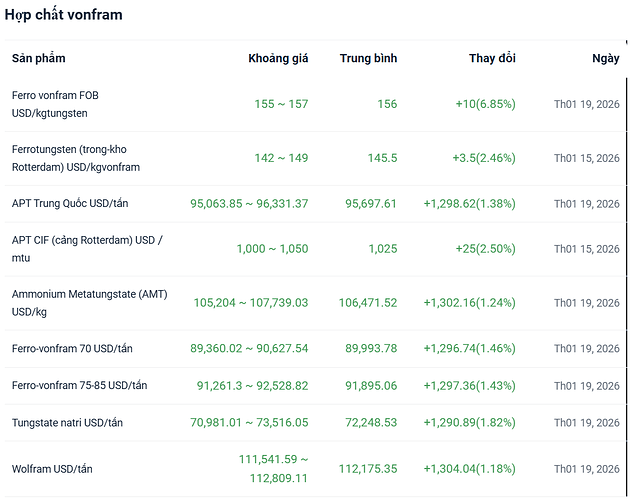Click the "Trung bình" column header
The image size is (635, 500).
[368, 58]
